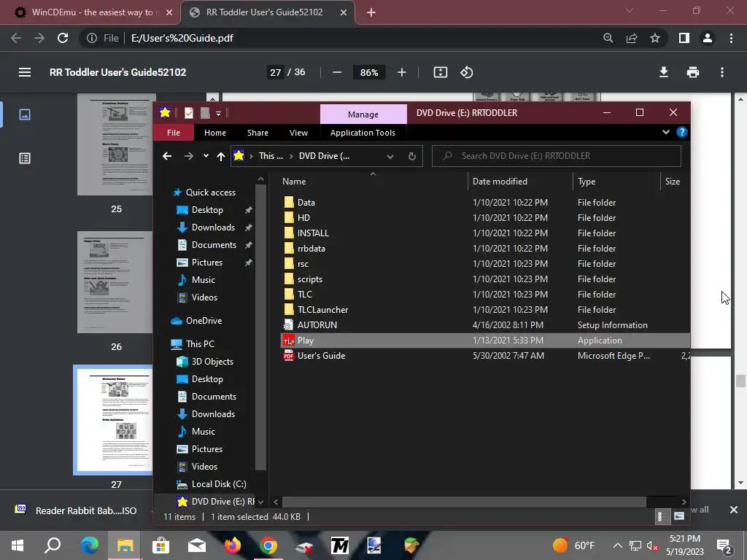
Task: Expand address bar history dropdown
Action: point(390,156)
